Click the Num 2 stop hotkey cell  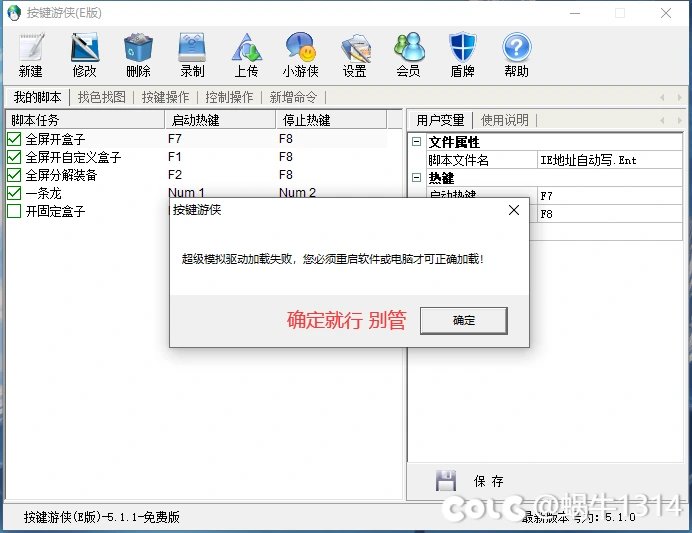297,192
